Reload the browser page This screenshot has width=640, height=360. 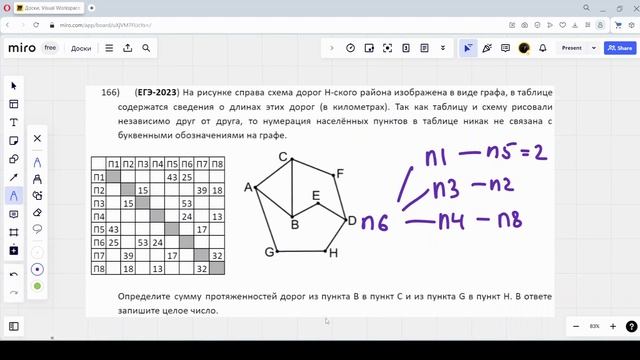pyautogui.click(x=36, y=25)
